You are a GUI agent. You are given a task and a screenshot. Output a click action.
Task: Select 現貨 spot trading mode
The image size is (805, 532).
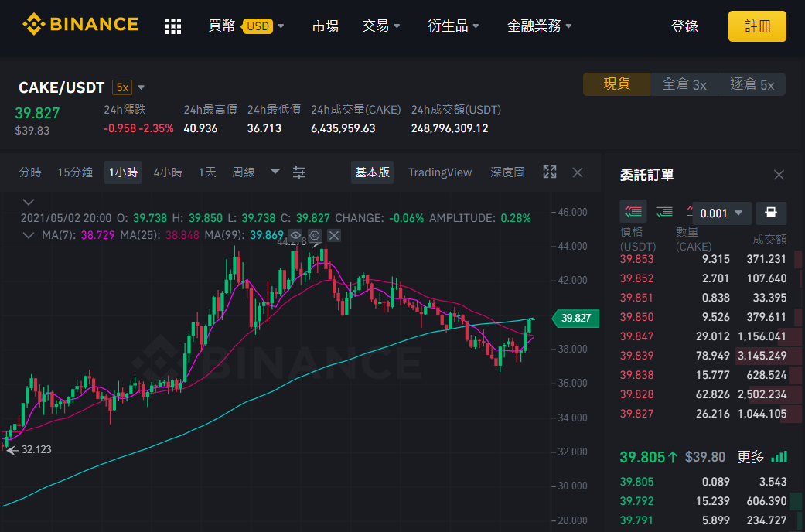click(x=616, y=84)
